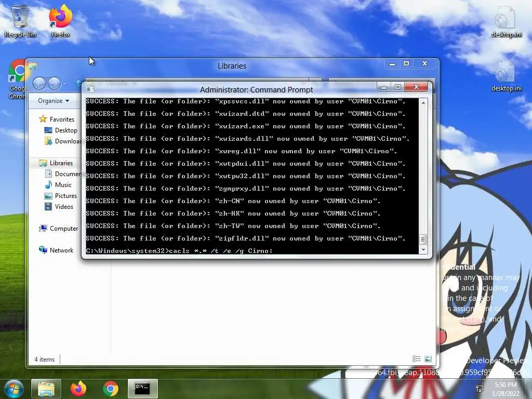Click the zh-CN success line
This screenshot has height=399, width=532.
pyautogui.click(x=233, y=201)
